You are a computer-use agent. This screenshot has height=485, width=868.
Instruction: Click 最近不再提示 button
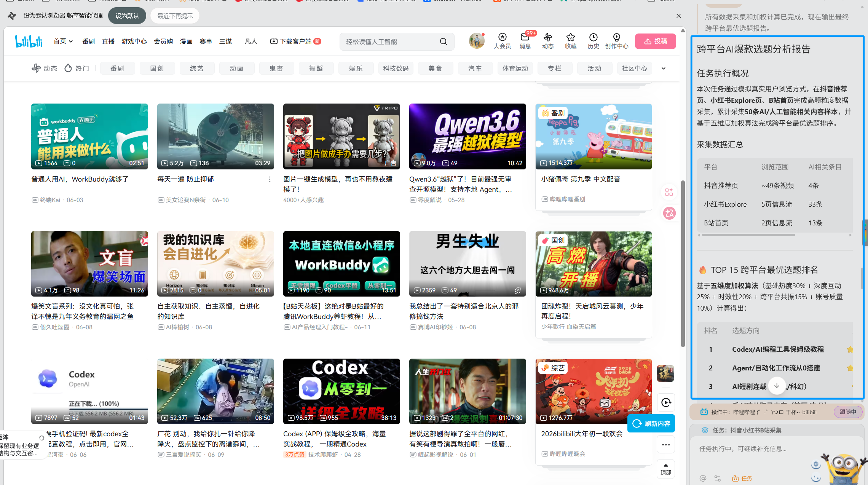[x=175, y=16]
